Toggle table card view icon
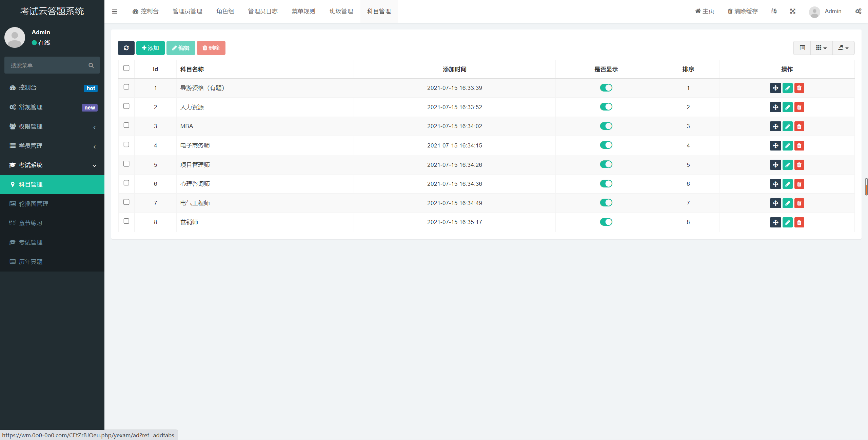The width and height of the screenshot is (868, 440). [802, 48]
